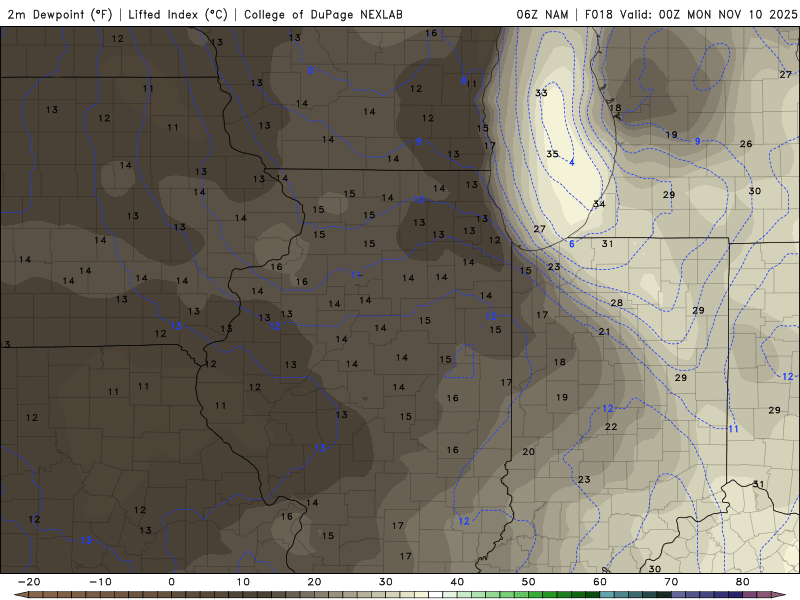Click the "2m Dewpoint (°F)" title text
The height and width of the screenshot is (600, 800).
point(60,14)
